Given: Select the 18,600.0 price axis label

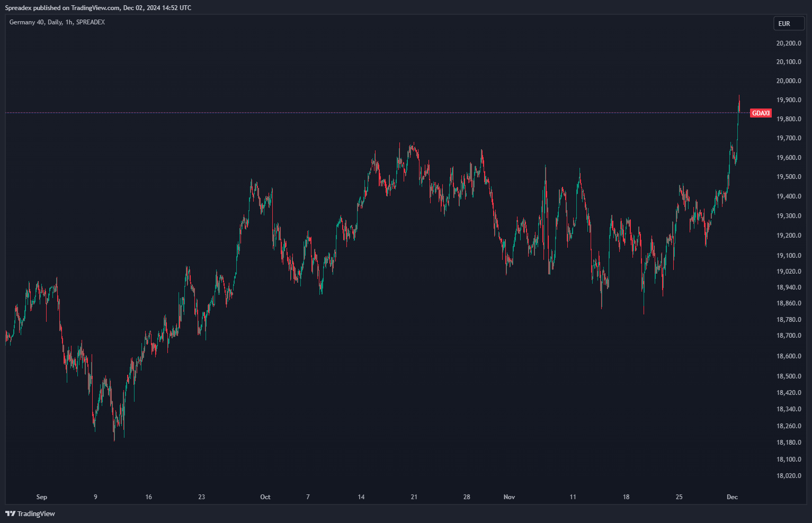Looking at the screenshot, I should (789, 356).
